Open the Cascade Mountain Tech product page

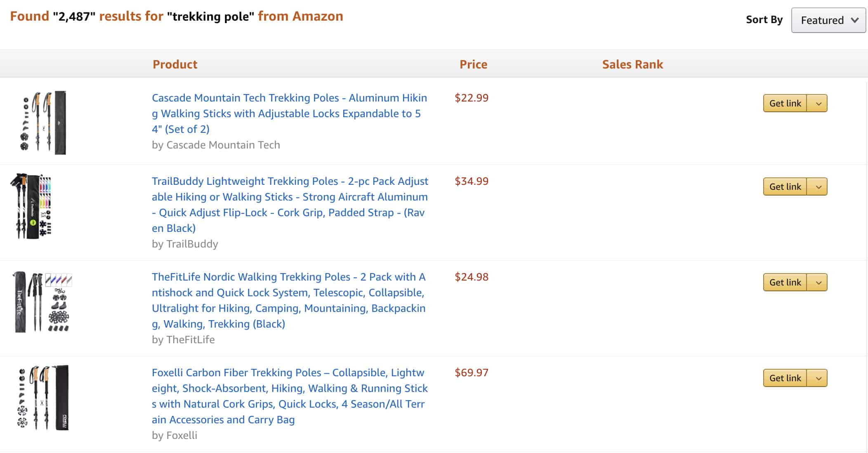(289, 113)
